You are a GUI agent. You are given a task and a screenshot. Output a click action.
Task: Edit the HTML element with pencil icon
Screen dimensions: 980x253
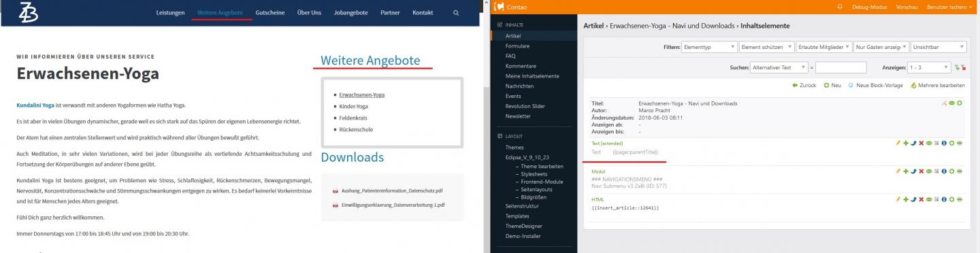coord(898,199)
